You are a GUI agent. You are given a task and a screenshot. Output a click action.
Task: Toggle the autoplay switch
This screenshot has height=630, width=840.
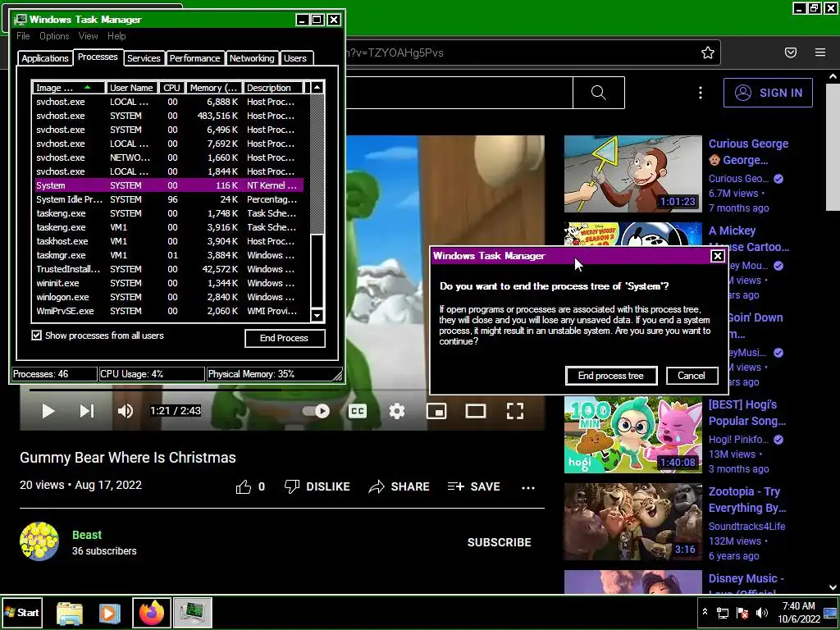tap(316, 411)
